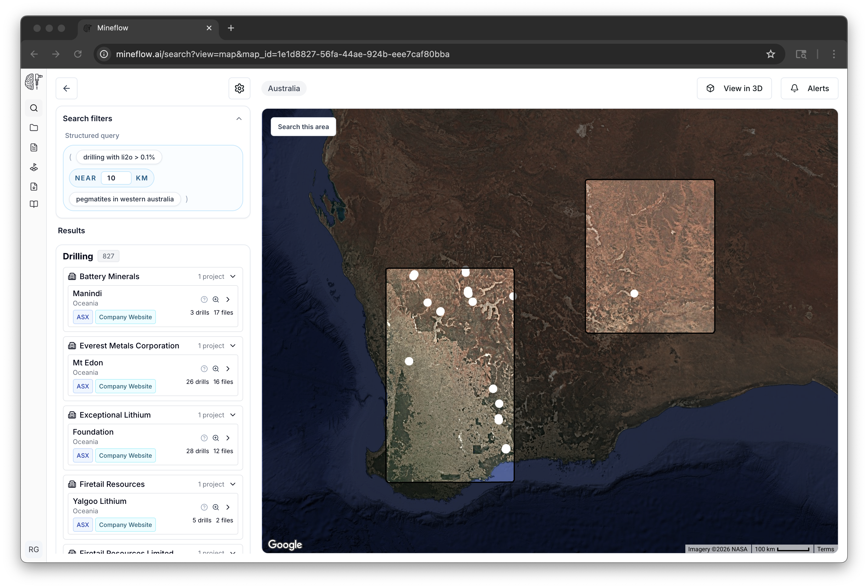Open the search icon in sidebar

(34, 108)
